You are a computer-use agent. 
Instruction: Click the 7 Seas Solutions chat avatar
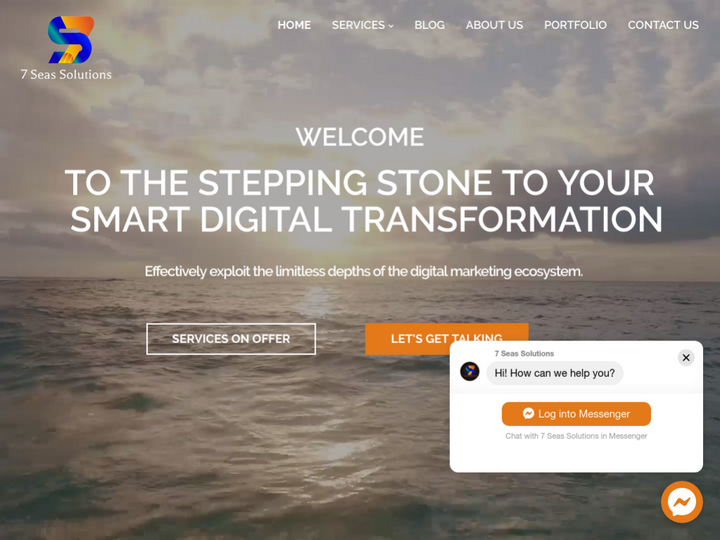pos(469,371)
